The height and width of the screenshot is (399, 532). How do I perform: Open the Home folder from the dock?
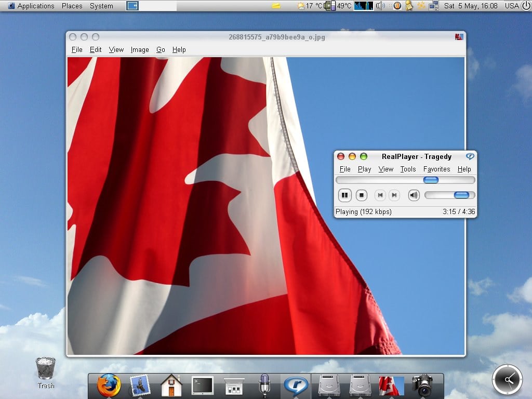coord(171,386)
